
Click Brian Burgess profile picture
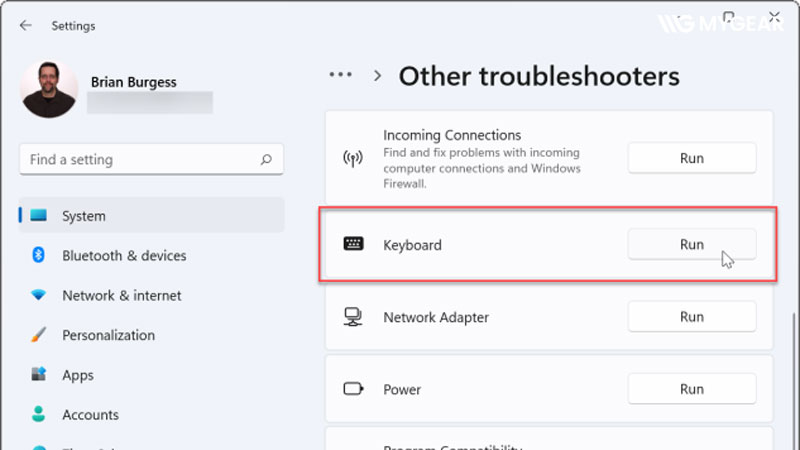coord(49,88)
